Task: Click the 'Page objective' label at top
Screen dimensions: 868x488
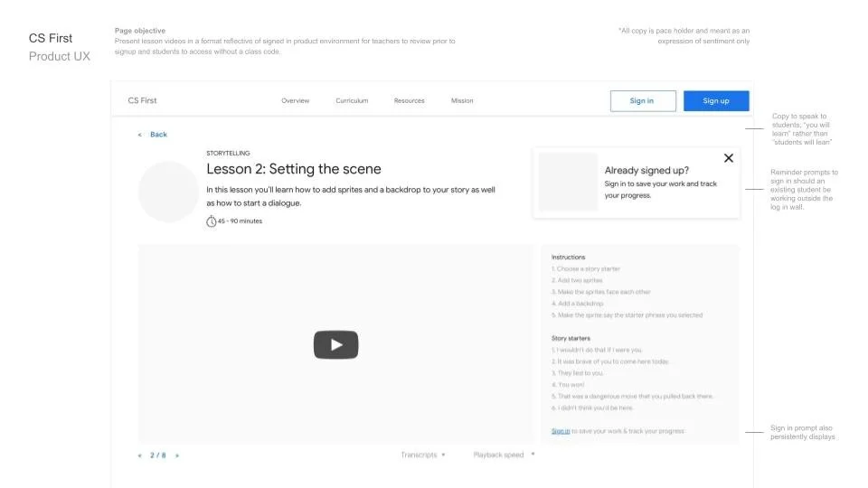Action: point(140,31)
